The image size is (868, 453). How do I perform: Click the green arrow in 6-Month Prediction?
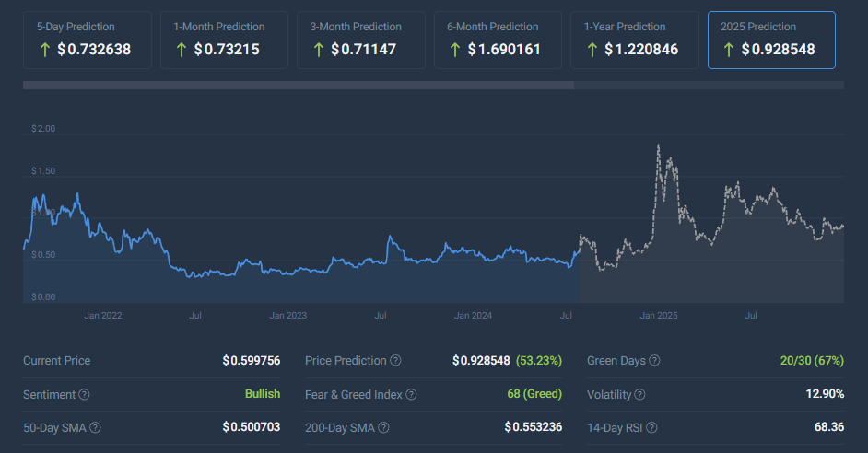[455, 51]
